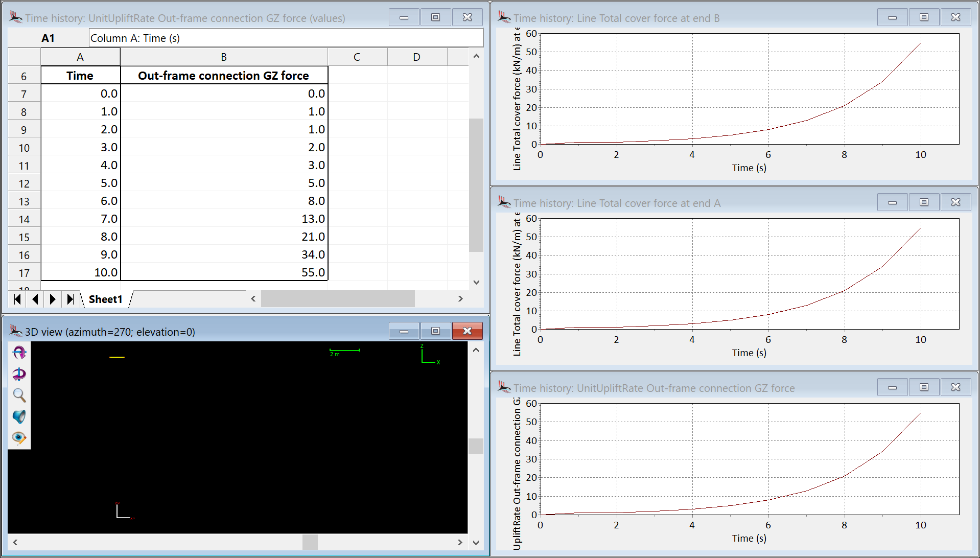This screenshot has width=980, height=558.
Task: Click the rotate-about-vertical-axis icon in 3D view
Action: coord(19,374)
